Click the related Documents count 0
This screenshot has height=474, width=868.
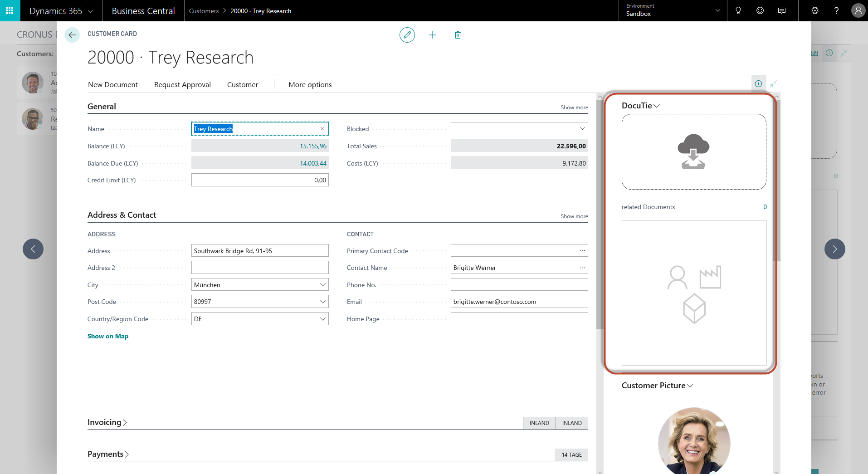coord(765,207)
